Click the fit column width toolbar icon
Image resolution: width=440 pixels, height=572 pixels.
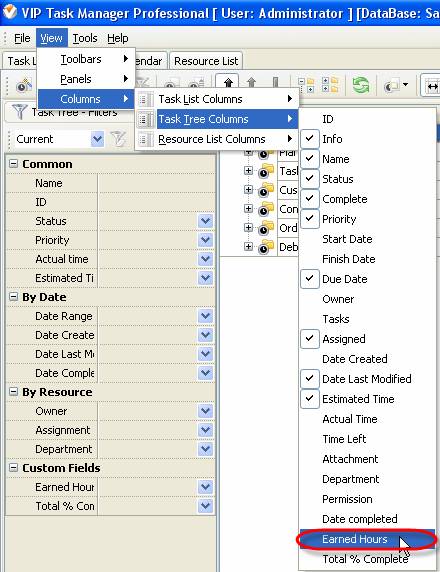[432, 86]
